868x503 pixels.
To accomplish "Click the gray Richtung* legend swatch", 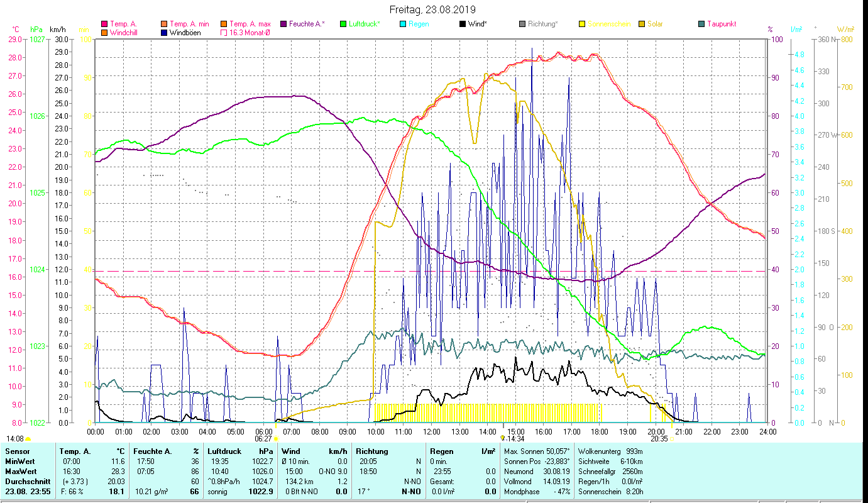I will coord(522,24).
